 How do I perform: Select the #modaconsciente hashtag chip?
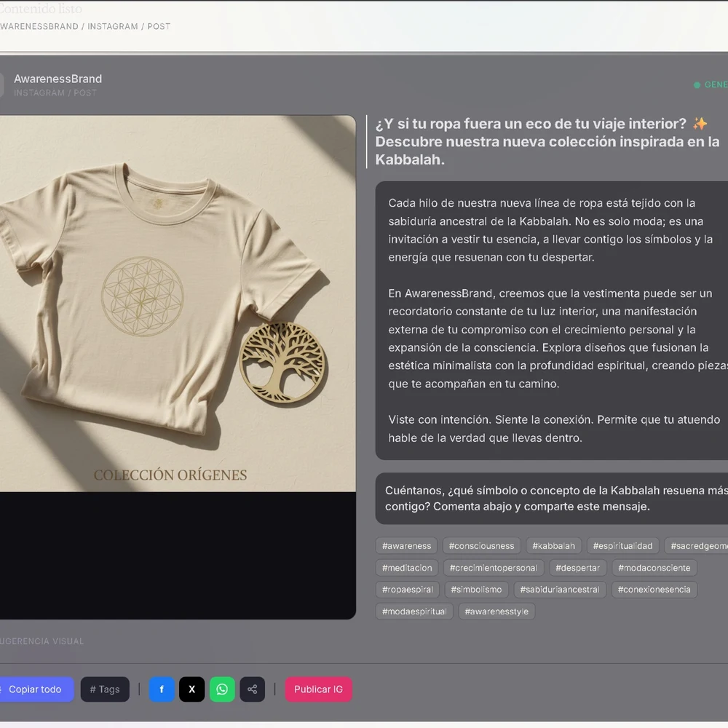click(x=654, y=568)
